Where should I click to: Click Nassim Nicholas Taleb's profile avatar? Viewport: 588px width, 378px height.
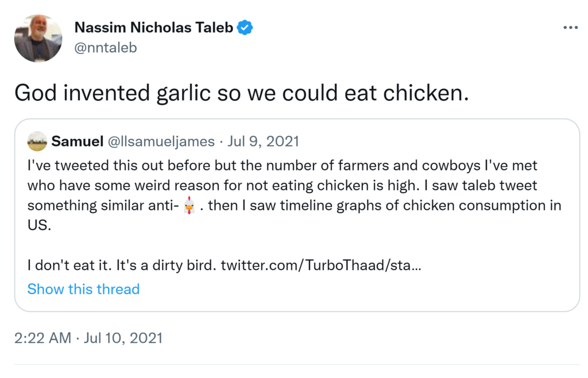pyautogui.click(x=38, y=38)
